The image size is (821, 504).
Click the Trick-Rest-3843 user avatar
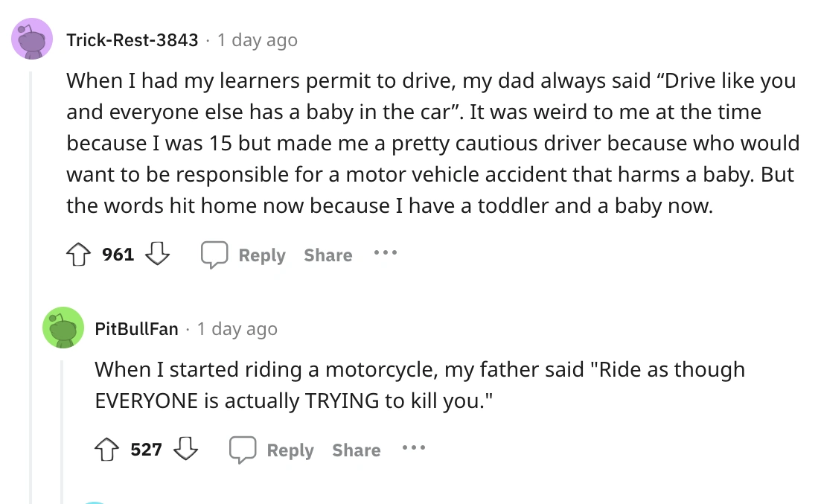[32, 39]
